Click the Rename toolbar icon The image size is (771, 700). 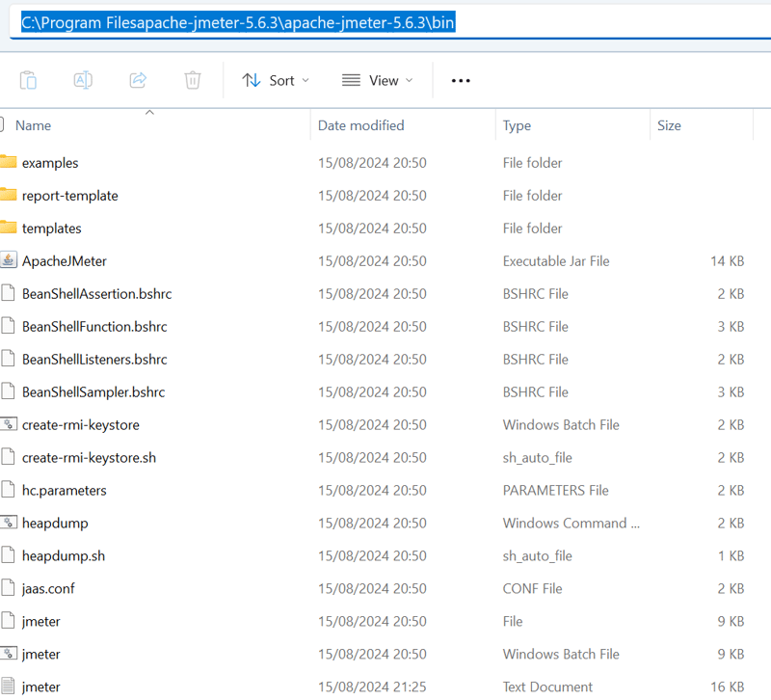(83, 80)
